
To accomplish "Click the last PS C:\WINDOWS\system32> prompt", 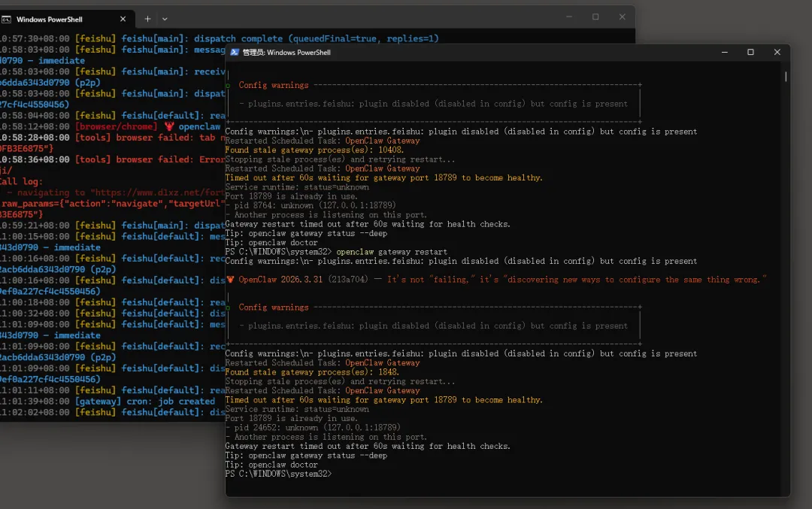I will pos(279,474).
